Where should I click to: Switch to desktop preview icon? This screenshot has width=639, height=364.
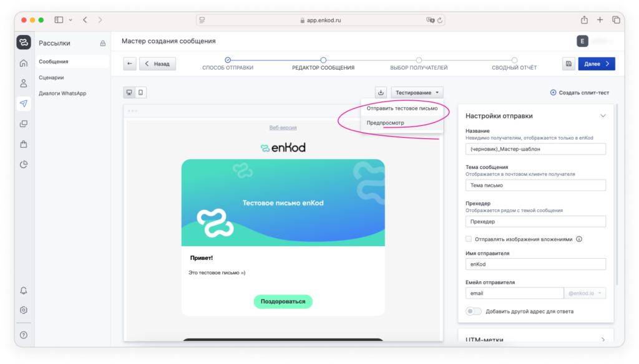[129, 92]
